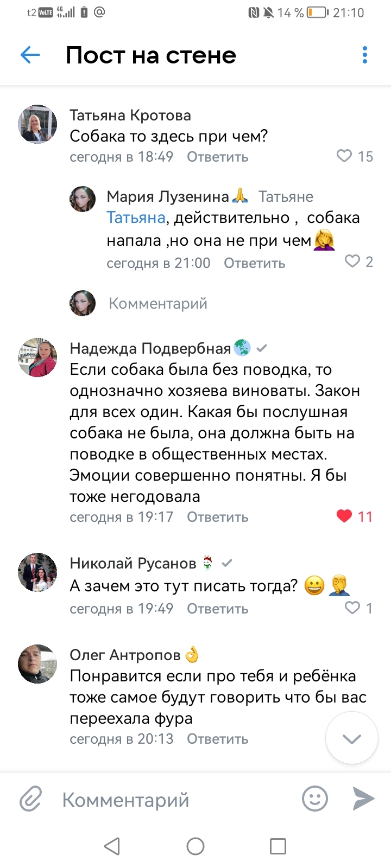Open the emoji smiley picker
Image resolution: width=391 pixels, height=868 pixels.
pyautogui.click(x=315, y=799)
